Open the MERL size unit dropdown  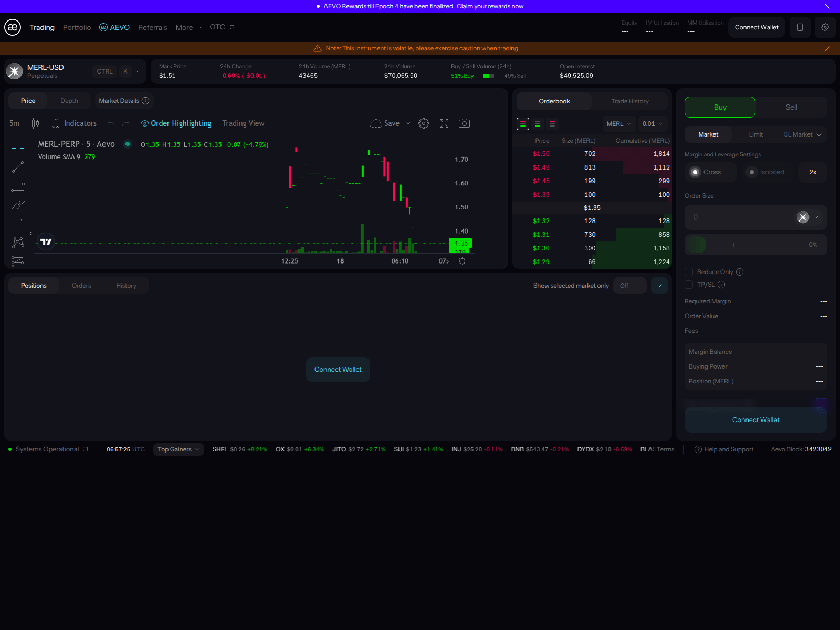(619, 124)
